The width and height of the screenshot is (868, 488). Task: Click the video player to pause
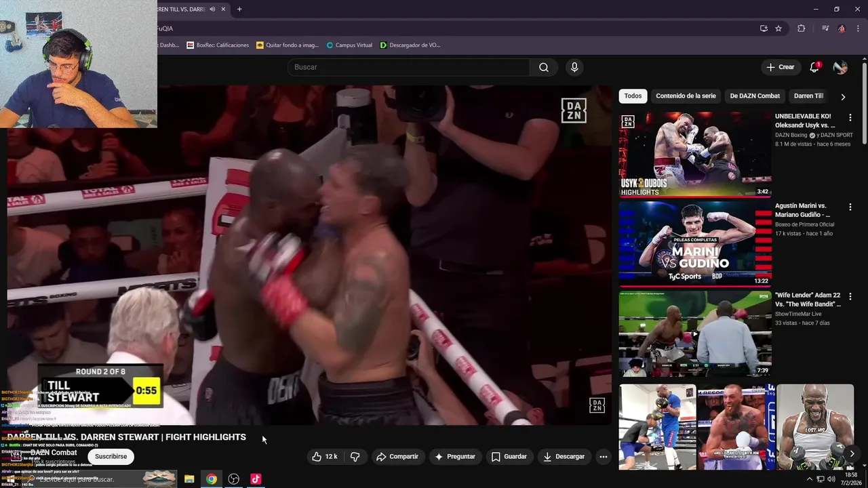click(x=309, y=255)
